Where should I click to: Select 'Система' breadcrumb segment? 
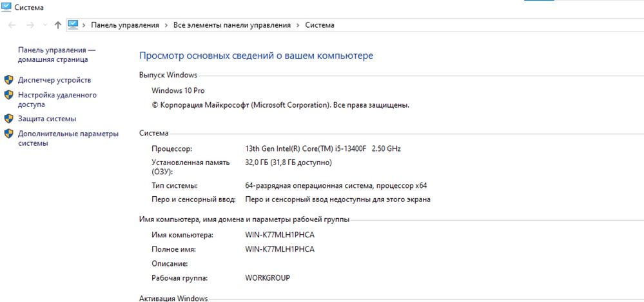pyautogui.click(x=320, y=25)
